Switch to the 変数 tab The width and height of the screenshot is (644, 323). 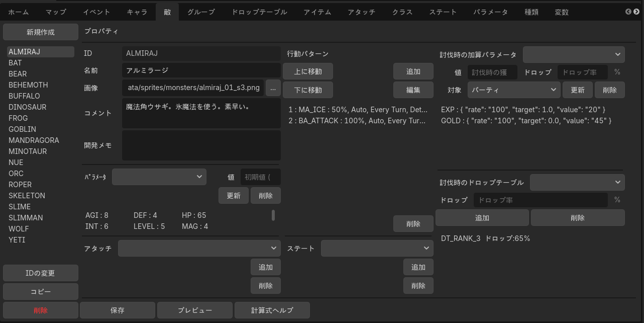pos(562,12)
